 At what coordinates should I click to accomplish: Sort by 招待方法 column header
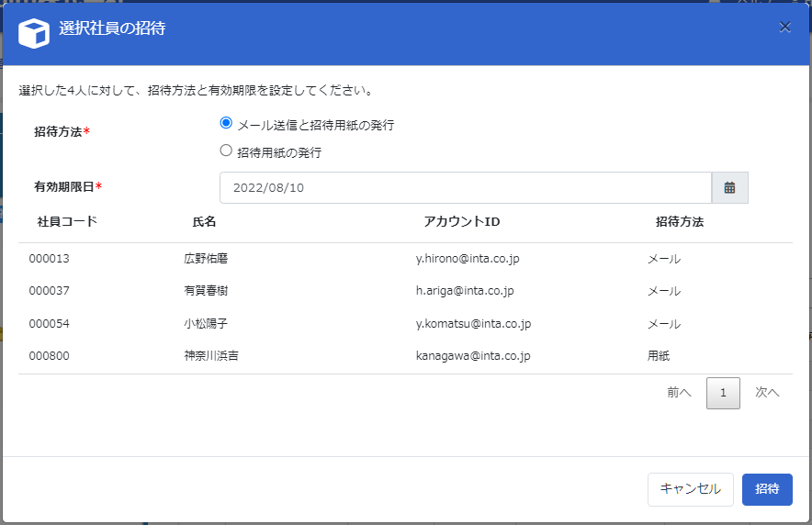tap(680, 222)
